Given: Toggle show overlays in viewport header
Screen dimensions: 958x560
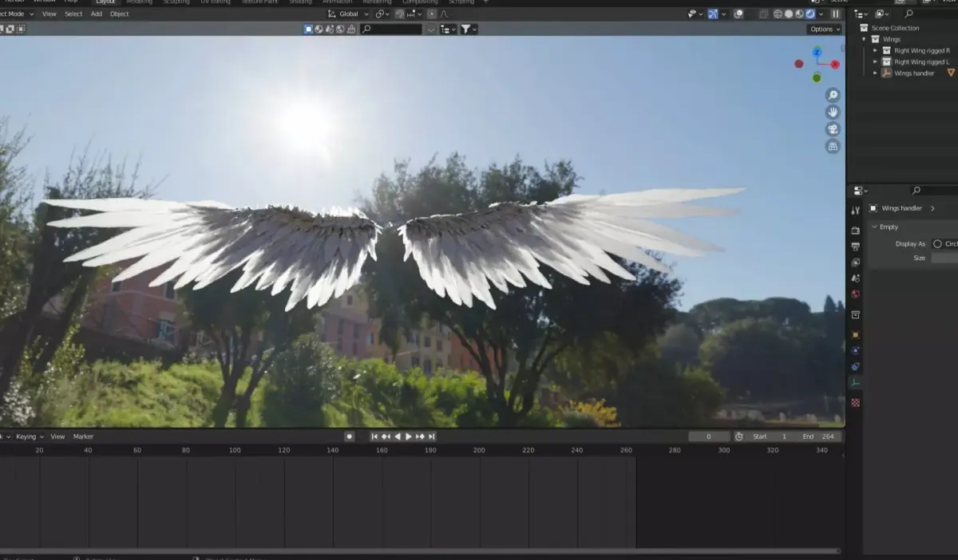Looking at the screenshot, I should [x=738, y=14].
